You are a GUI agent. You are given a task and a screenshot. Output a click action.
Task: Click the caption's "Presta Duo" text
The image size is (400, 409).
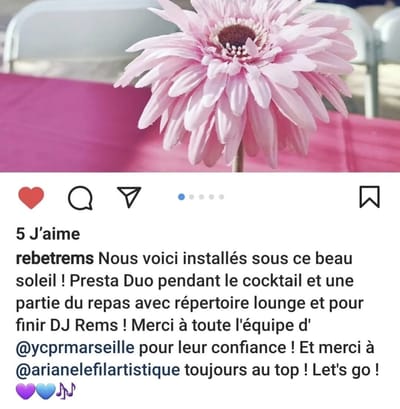coord(111,281)
